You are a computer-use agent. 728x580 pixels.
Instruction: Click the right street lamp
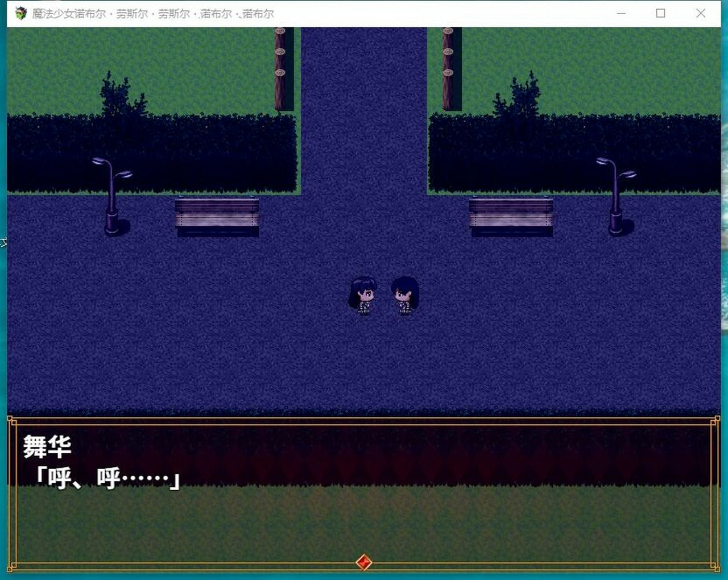(616, 196)
